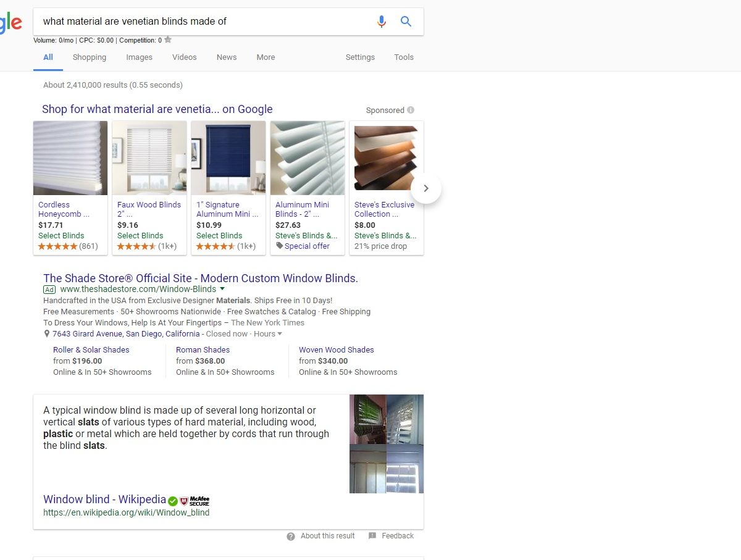Open Aluminum Mini Blinds - 2" product title
Viewport: 741px width, 560px height.
[x=303, y=209]
